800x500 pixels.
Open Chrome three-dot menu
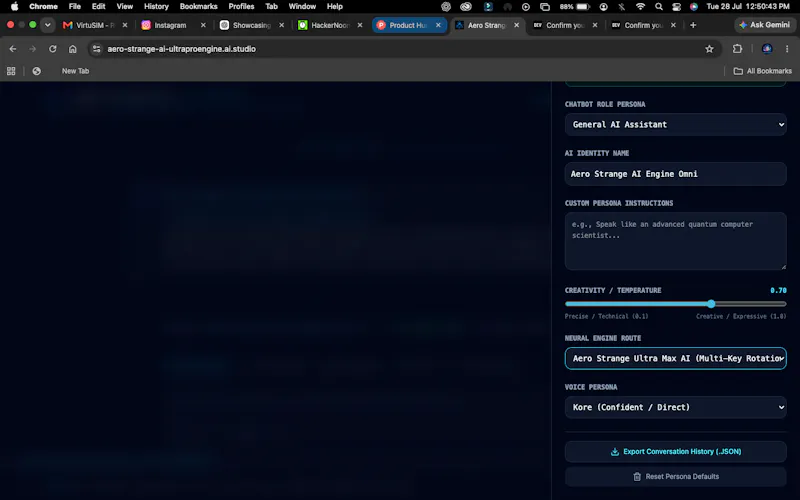pyautogui.click(x=787, y=49)
